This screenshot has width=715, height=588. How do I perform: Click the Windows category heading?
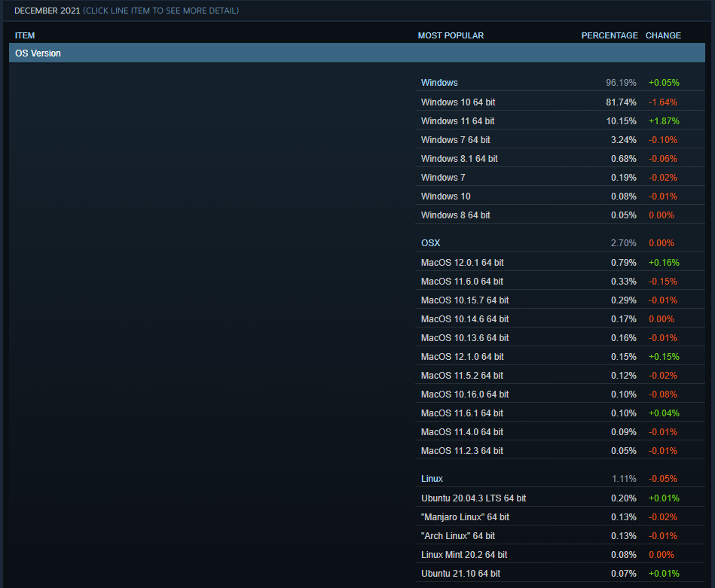click(x=439, y=83)
